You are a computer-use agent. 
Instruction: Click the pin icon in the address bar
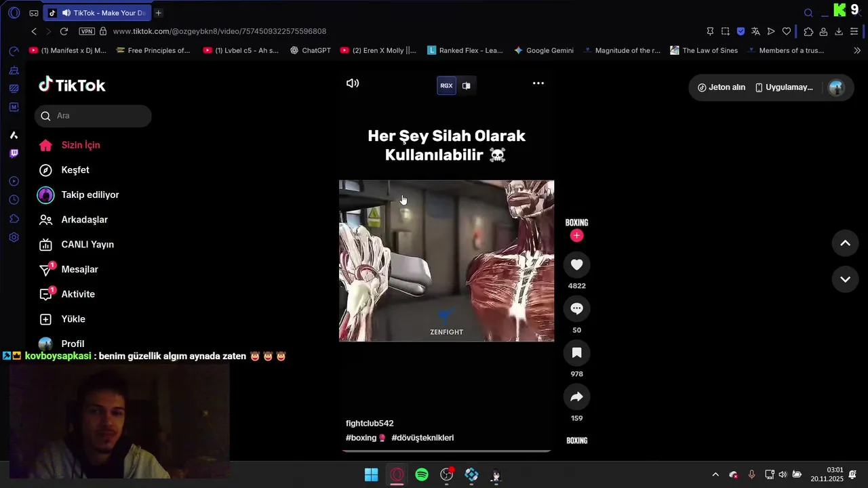point(710,31)
